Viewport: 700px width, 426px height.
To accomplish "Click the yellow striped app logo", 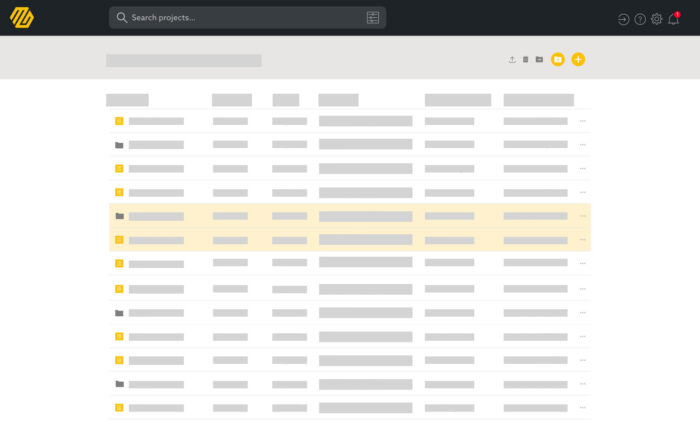I will click(x=22, y=17).
